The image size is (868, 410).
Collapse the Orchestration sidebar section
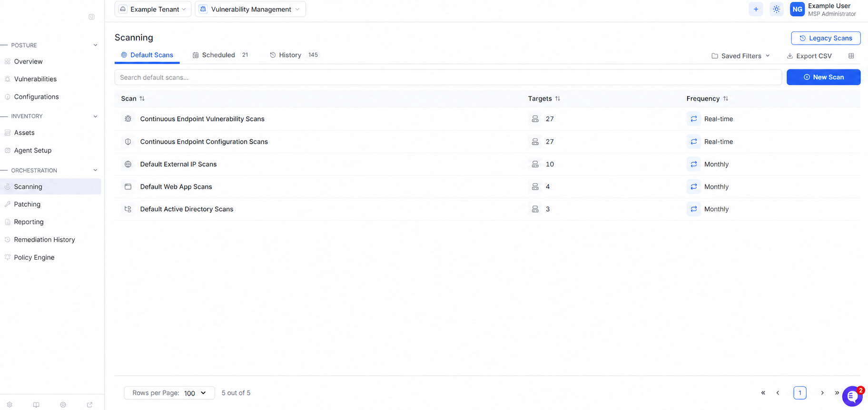95,170
